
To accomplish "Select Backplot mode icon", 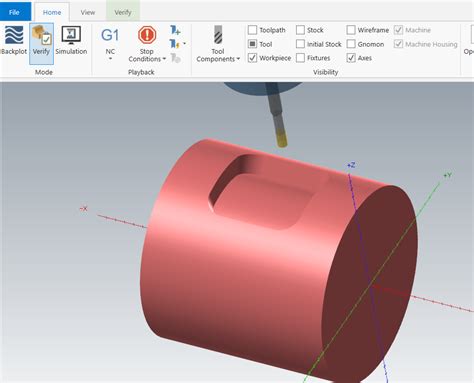I will coord(14,35).
